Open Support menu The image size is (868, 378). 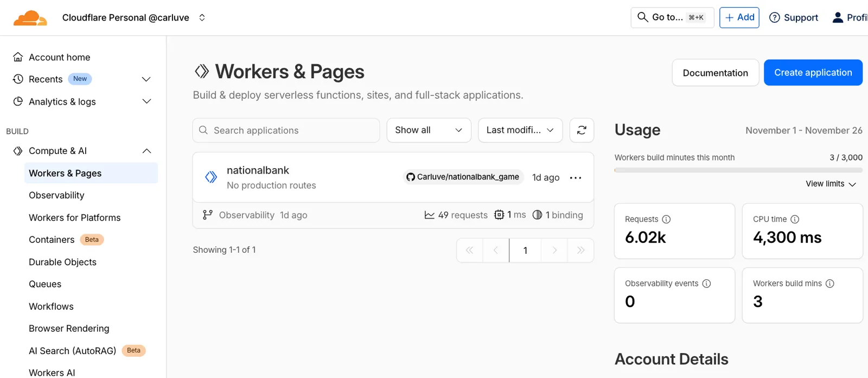click(794, 17)
